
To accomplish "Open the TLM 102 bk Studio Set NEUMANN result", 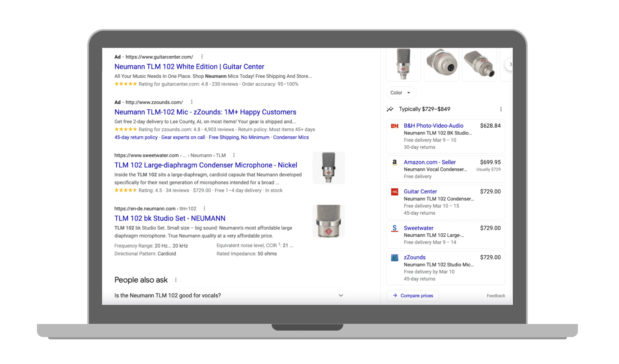I will point(169,219).
